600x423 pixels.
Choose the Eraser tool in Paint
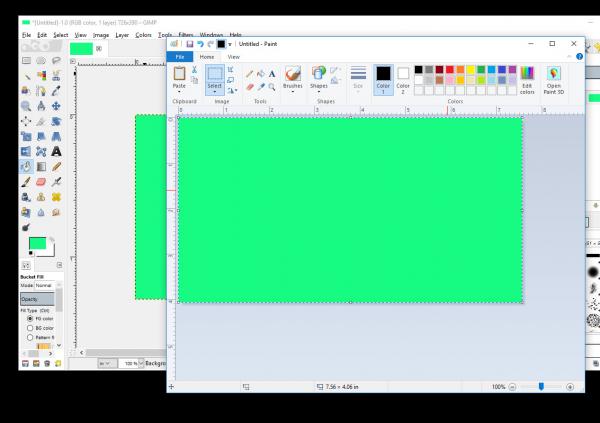pos(249,87)
